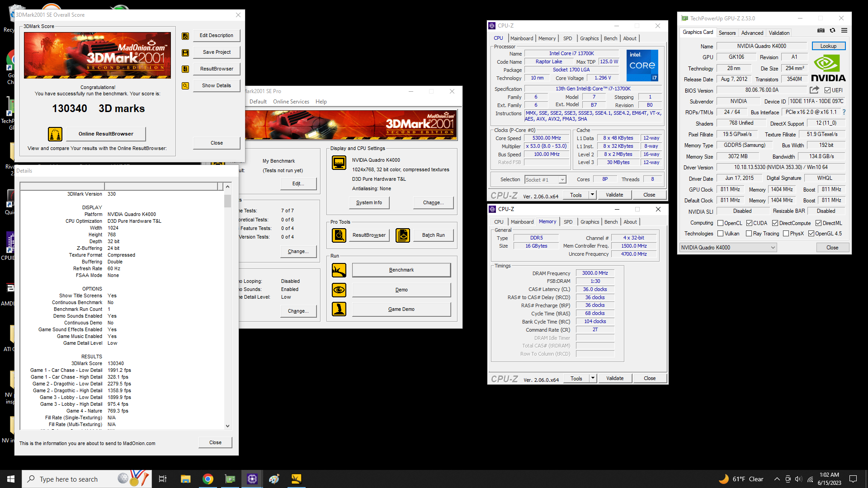Click the Benchmark run button
The image size is (868, 488).
(401, 270)
